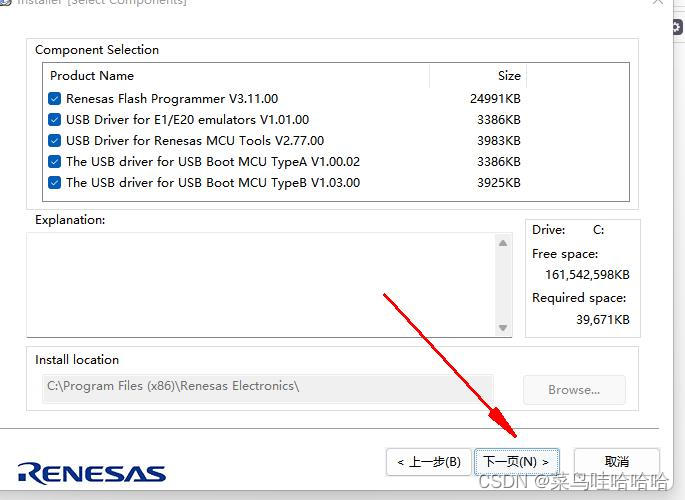Click the Renesas logo
Image resolution: width=685 pixels, height=500 pixels.
click(x=92, y=473)
